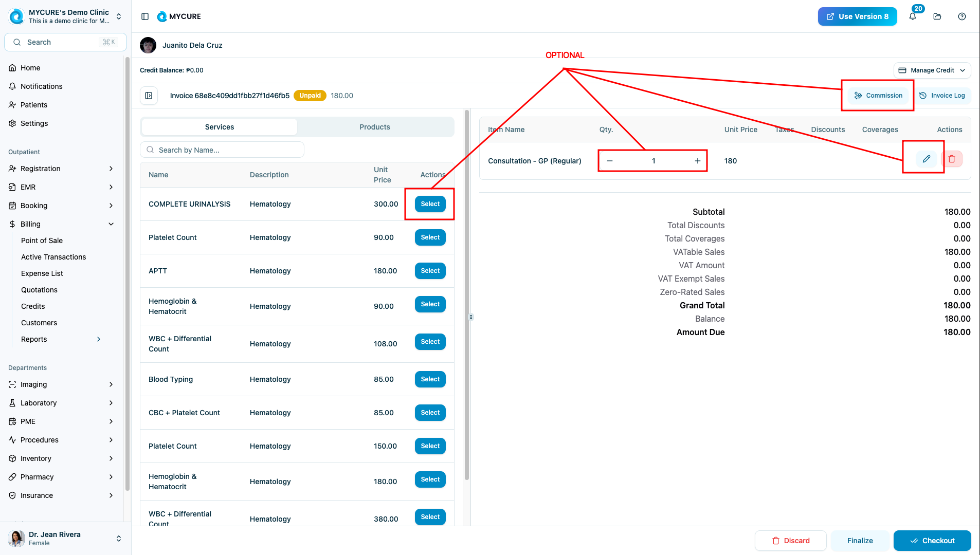Viewport: 980px width, 555px height.
Task: Toggle the sidebar panel icon beside MYCURE
Action: pos(145,16)
